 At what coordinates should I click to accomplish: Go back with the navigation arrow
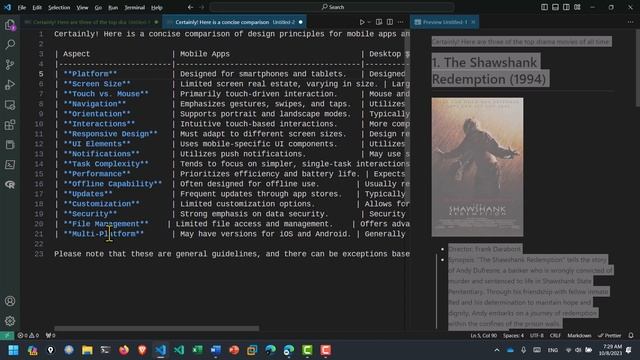pyautogui.click(x=191, y=7)
